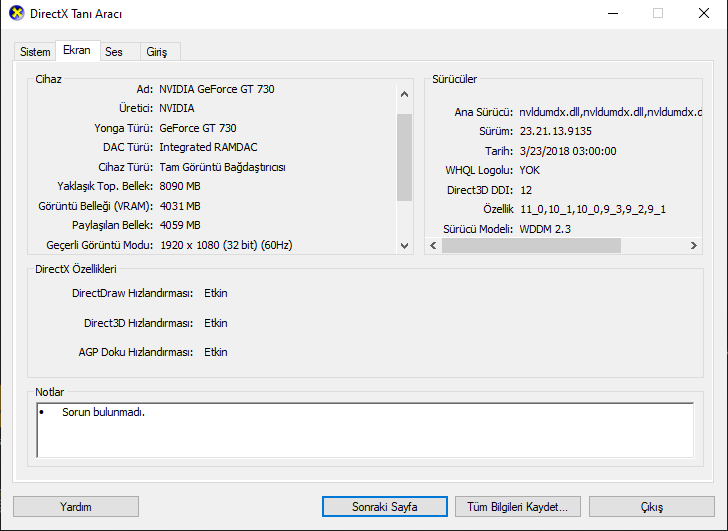
Task: Click the Sürücü Modeli label
Action: pos(478,229)
